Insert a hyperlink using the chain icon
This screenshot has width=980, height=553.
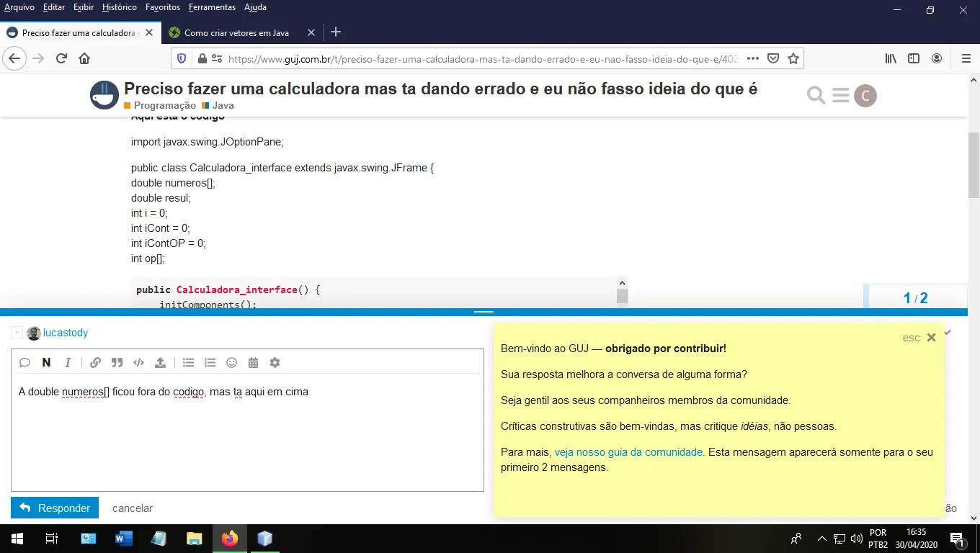point(95,363)
